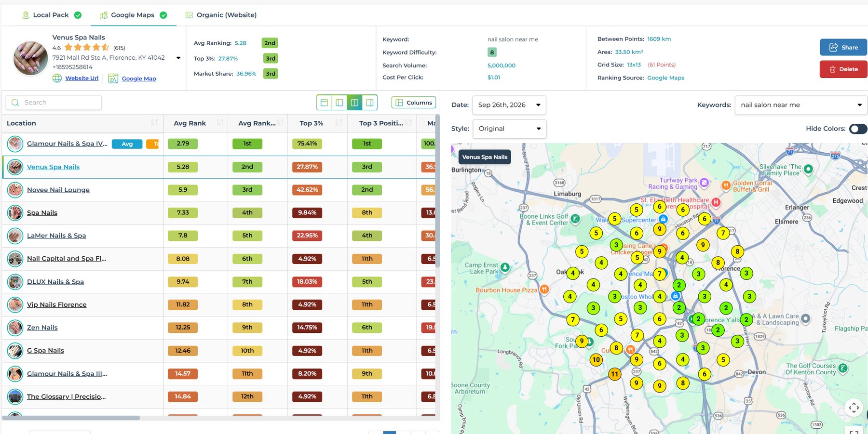Click the Camp Ernst Lake Park pin

[505, 267]
